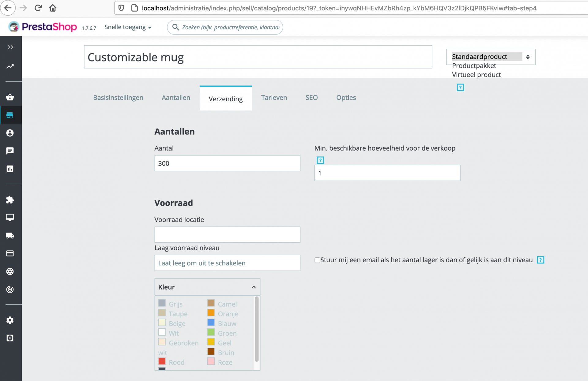Screen dimensions: 588x381
Task: Open the International globe icon in sidebar
Action: pos(10,271)
